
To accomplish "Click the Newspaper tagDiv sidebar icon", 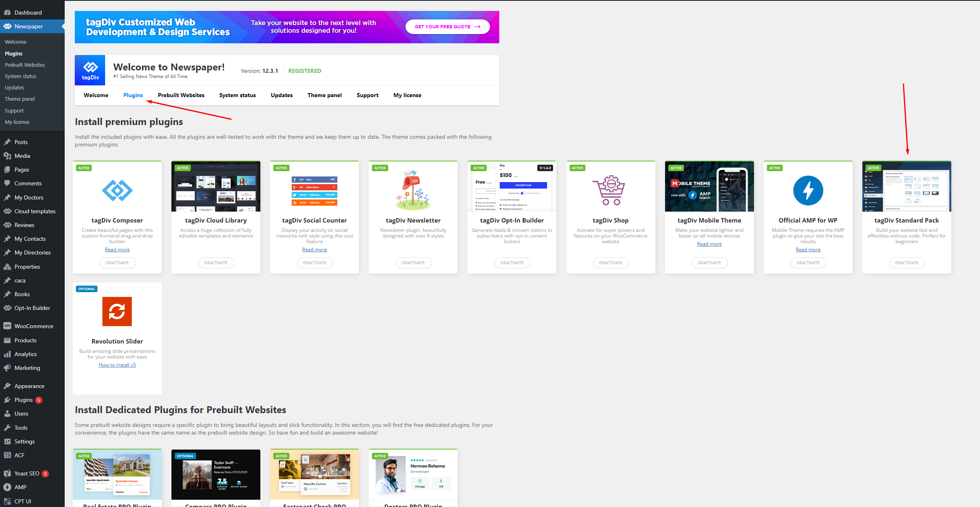I will pos(7,26).
